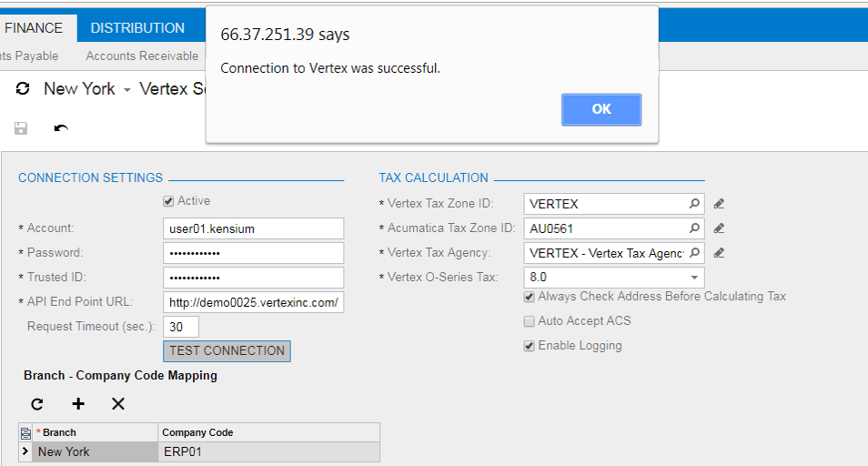Expand the New York row arrow
The image size is (868, 466).
(25, 451)
